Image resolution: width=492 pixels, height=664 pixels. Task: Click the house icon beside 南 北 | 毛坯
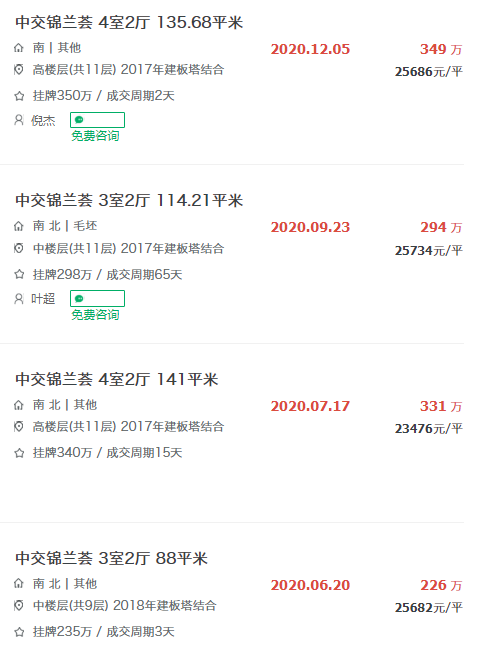(x=19, y=226)
